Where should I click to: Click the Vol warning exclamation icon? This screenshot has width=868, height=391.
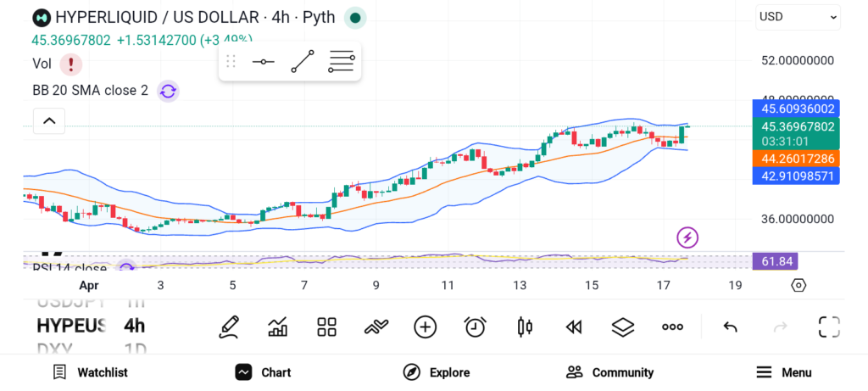(x=70, y=64)
